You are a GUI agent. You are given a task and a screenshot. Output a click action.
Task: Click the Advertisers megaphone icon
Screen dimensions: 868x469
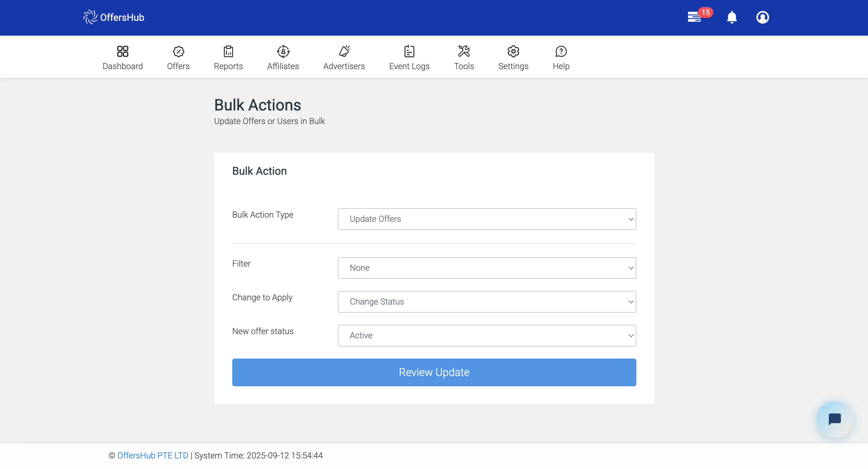344,51
